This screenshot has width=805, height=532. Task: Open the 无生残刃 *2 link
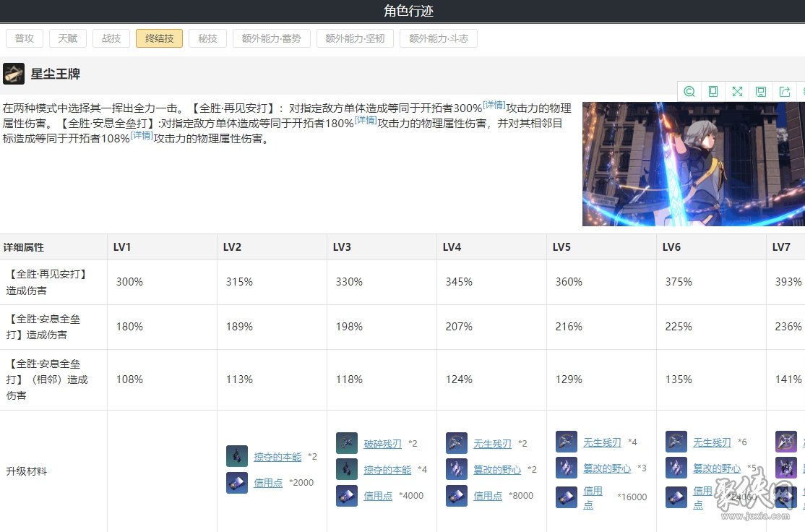click(x=493, y=444)
